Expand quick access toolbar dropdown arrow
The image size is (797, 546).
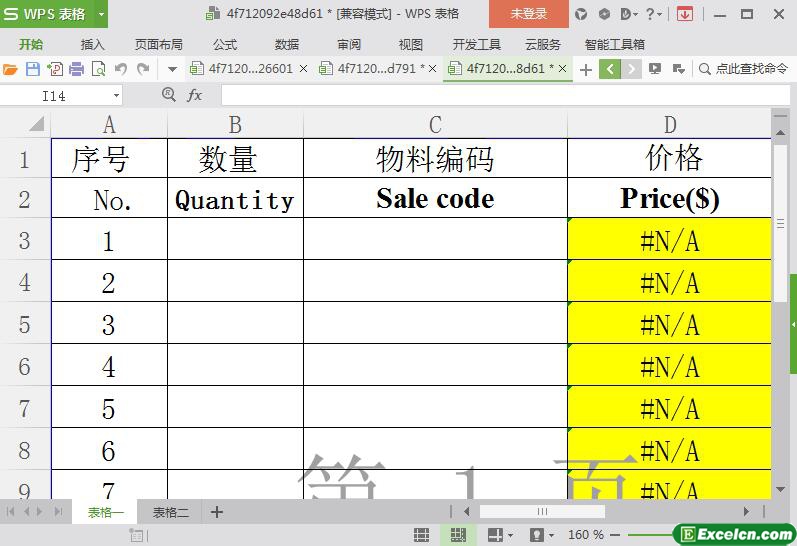pos(172,69)
